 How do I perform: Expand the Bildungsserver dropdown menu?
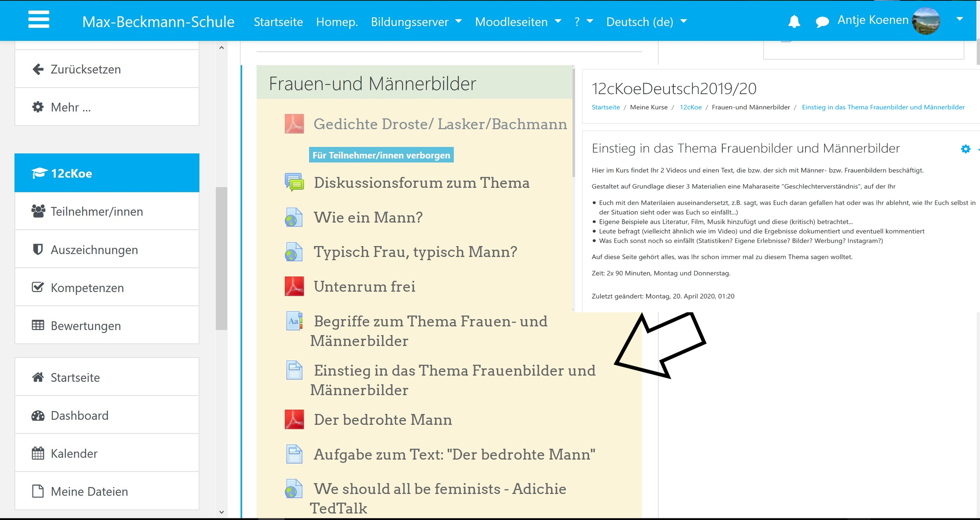pos(416,22)
